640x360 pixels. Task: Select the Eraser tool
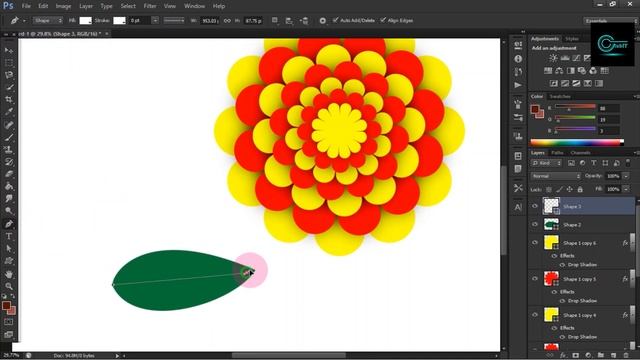[9, 174]
